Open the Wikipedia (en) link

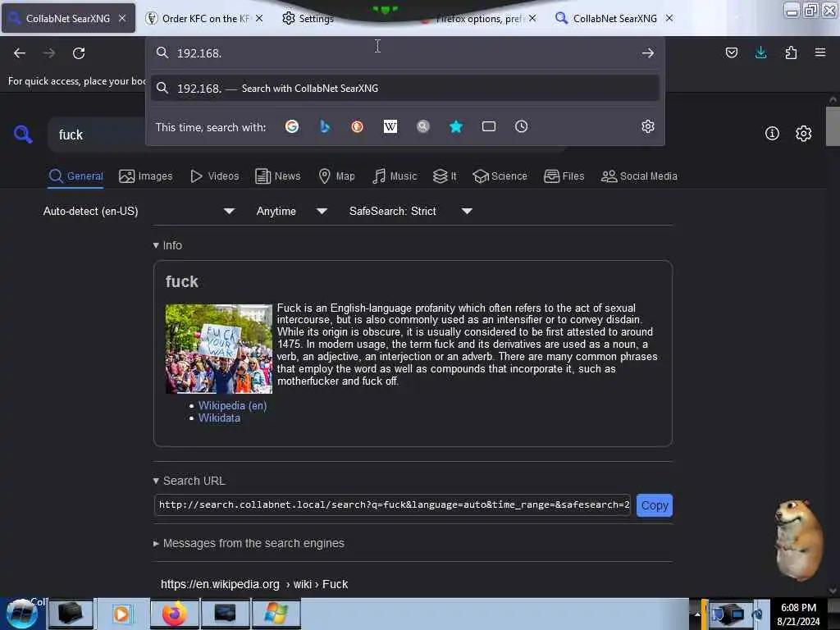(x=232, y=405)
